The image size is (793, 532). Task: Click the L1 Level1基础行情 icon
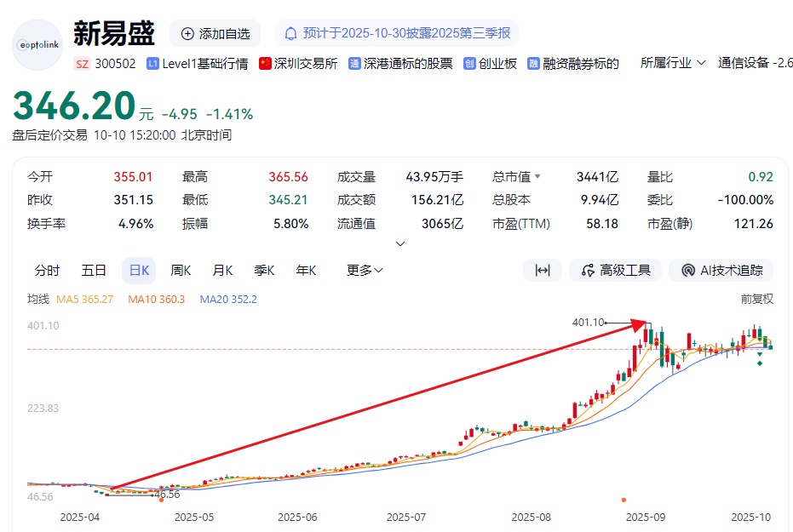[152, 64]
